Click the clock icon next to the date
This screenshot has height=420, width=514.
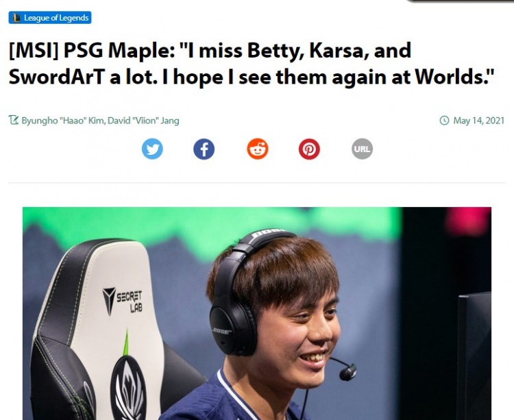click(444, 121)
